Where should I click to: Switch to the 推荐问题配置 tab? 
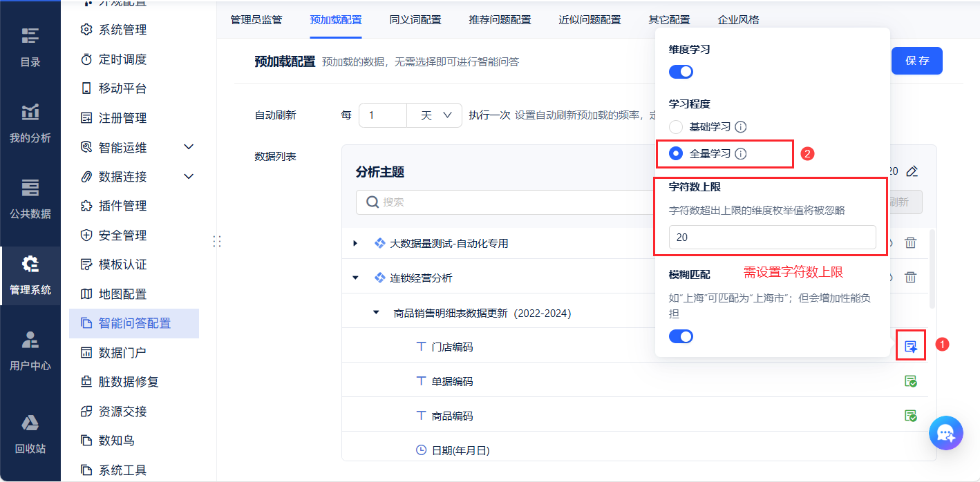coord(500,19)
